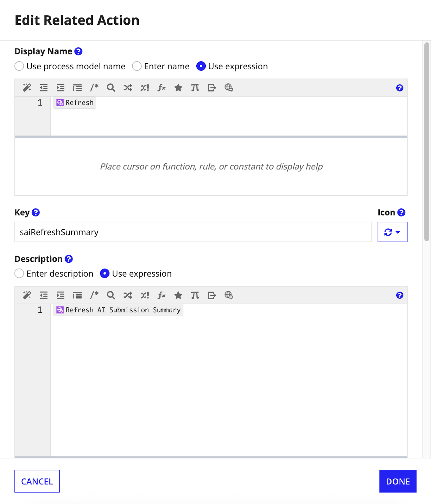Open help beside the Description label

(69, 259)
